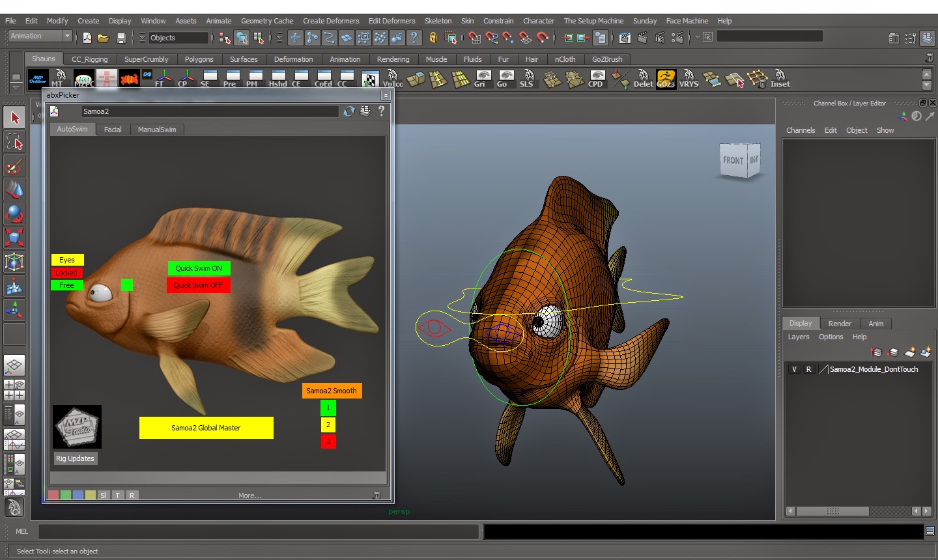The width and height of the screenshot is (938, 560).
Task: Open the Objects selection mask dropdown
Action: coord(178,38)
